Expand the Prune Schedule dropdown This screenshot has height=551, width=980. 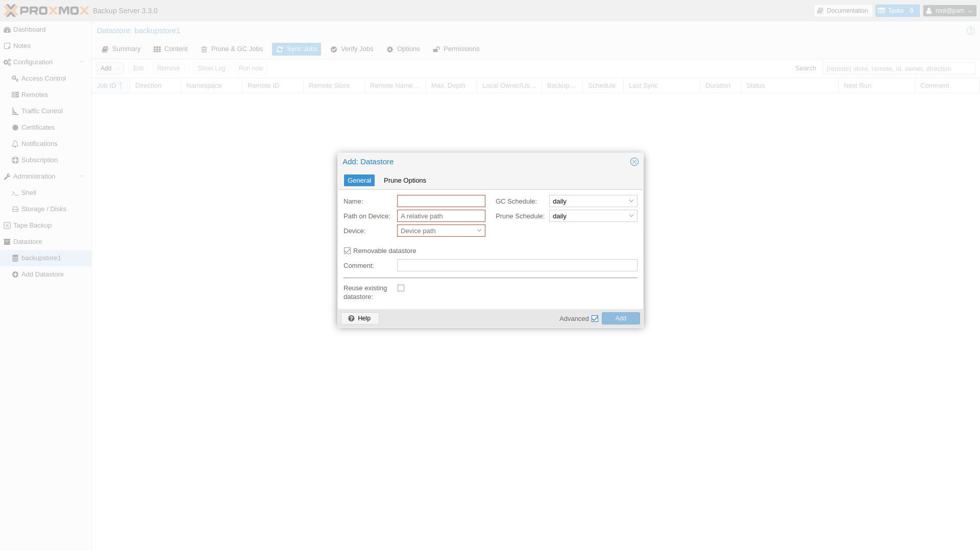(631, 216)
